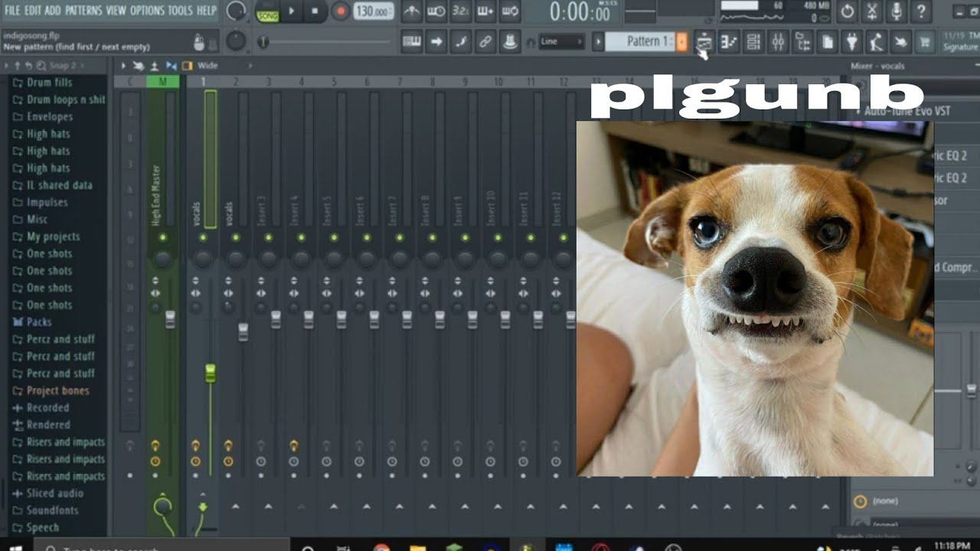Open the pattern list arrow left of Pattern 1

tap(598, 41)
